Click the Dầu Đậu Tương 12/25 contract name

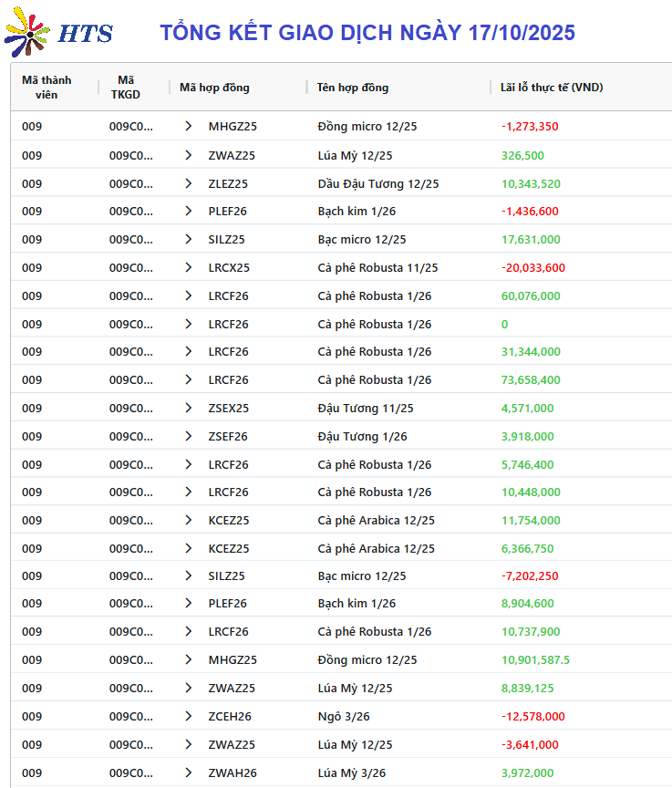378,183
